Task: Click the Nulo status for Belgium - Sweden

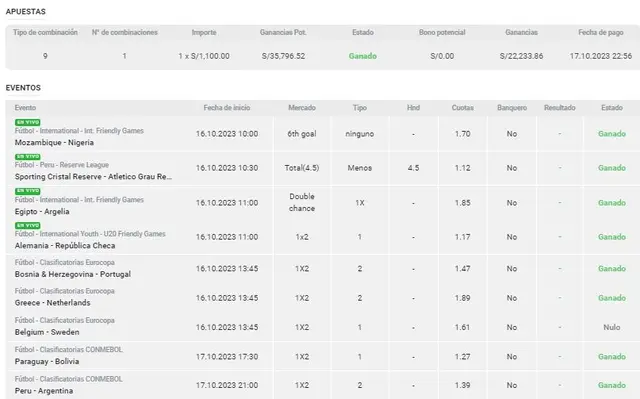Action: (x=612, y=327)
